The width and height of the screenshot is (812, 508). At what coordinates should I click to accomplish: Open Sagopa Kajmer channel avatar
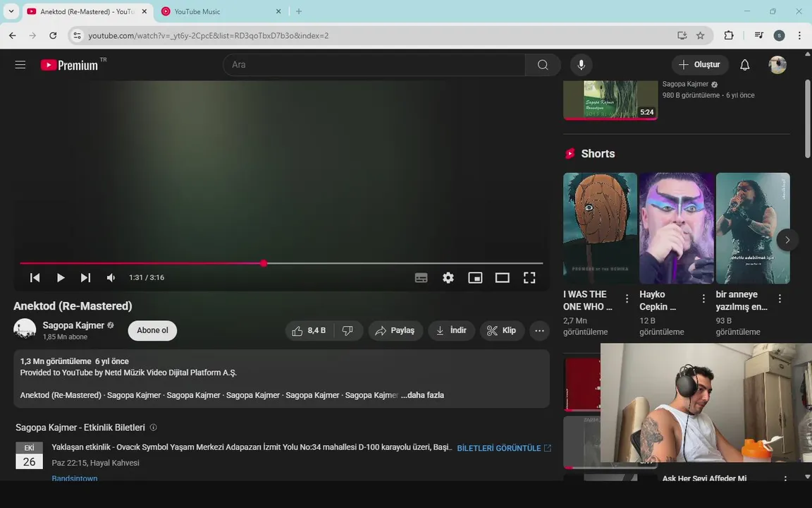click(25, 329)
